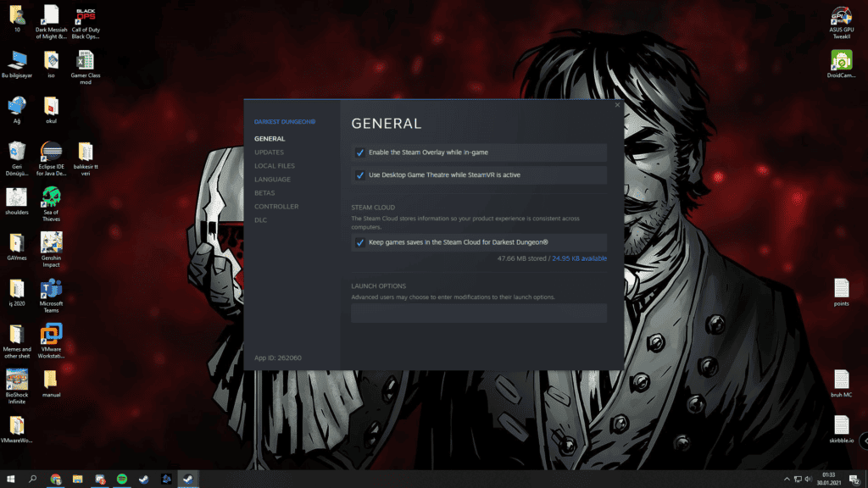This screenshot has height=488, width=868.
Task: Expand hidden system tray icons chevron
Action: pyautogui.click(x=787, y=480)
